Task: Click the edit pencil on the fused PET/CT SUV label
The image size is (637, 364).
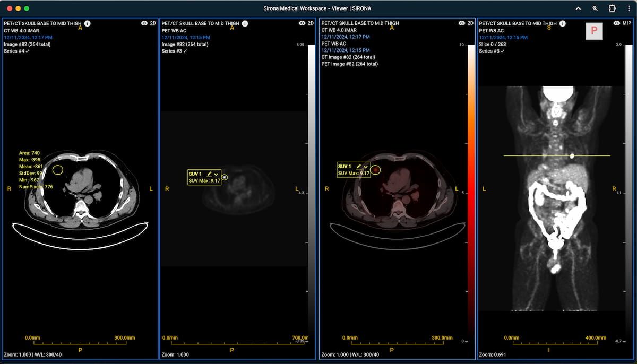Action: coord(359,166)
